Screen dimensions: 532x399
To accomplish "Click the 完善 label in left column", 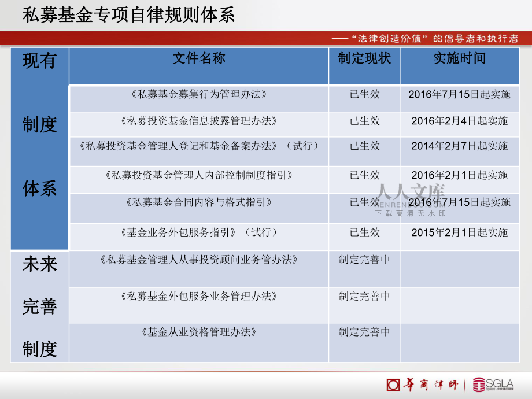I will (39, 306).
